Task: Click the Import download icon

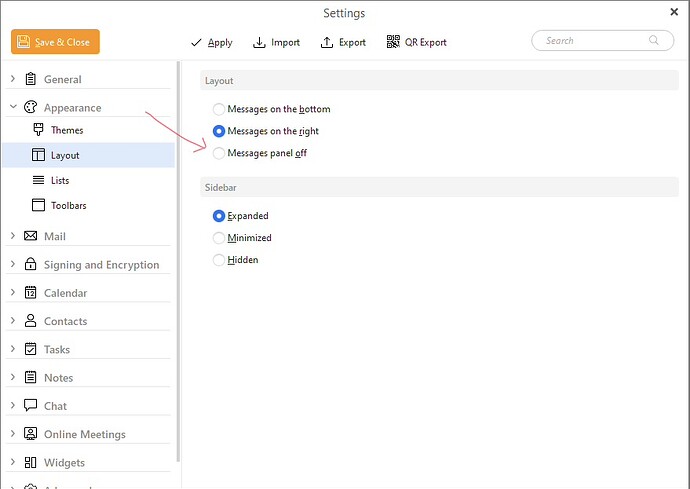Action: point(259,42)
